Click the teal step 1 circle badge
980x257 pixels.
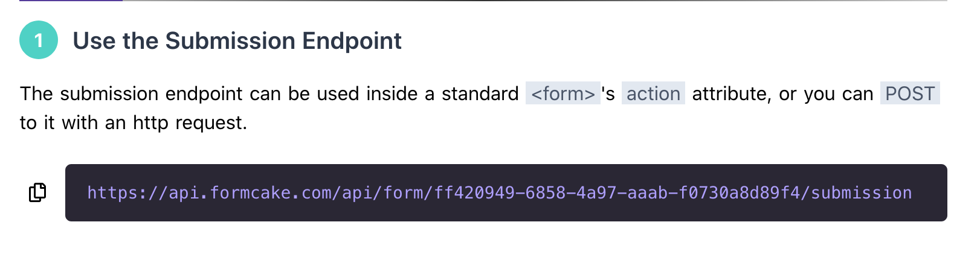click(x=39, y=40)
